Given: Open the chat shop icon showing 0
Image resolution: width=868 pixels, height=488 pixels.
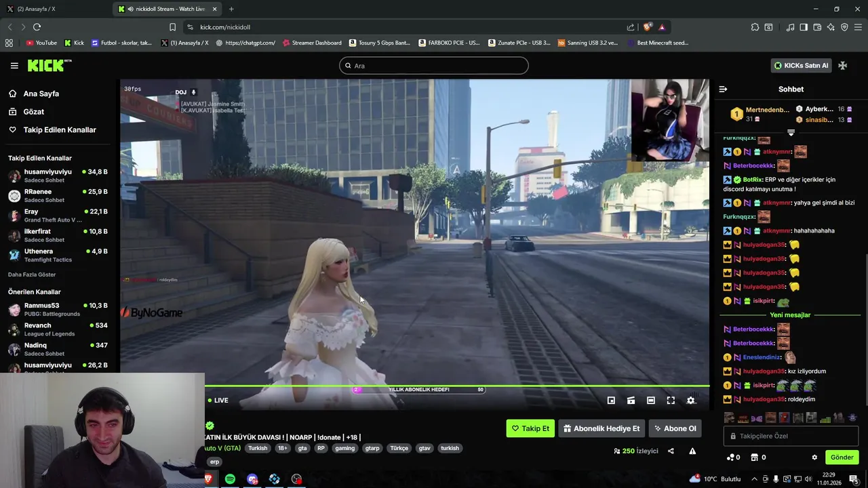Looking at the screenshot, I should 758,457.
